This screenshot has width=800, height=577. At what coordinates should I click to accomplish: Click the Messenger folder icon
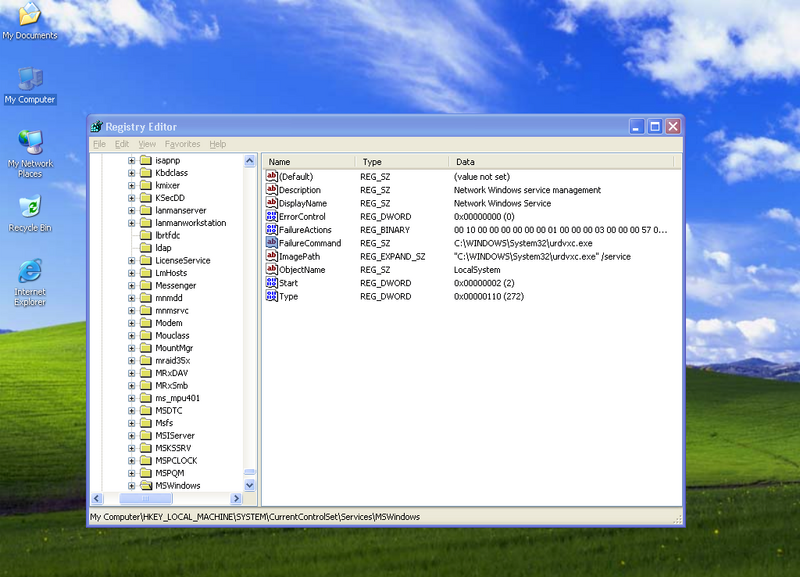pos(146,285)
